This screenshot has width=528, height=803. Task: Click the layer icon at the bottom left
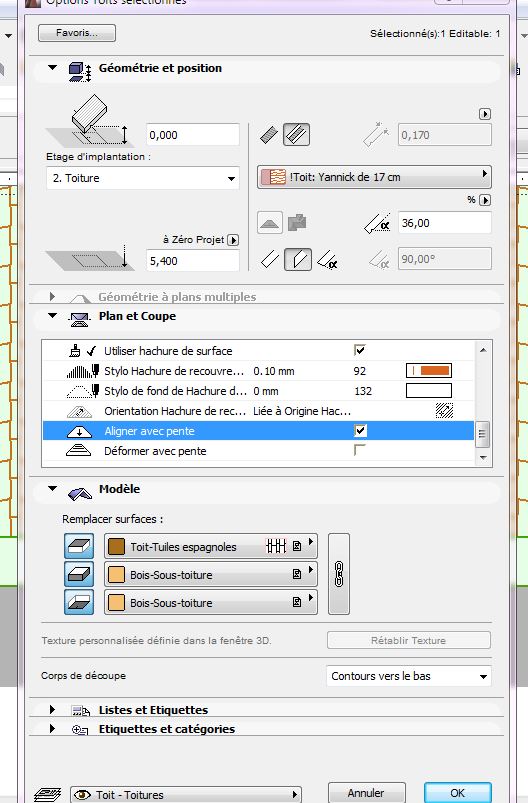click(x=47, y=794)
